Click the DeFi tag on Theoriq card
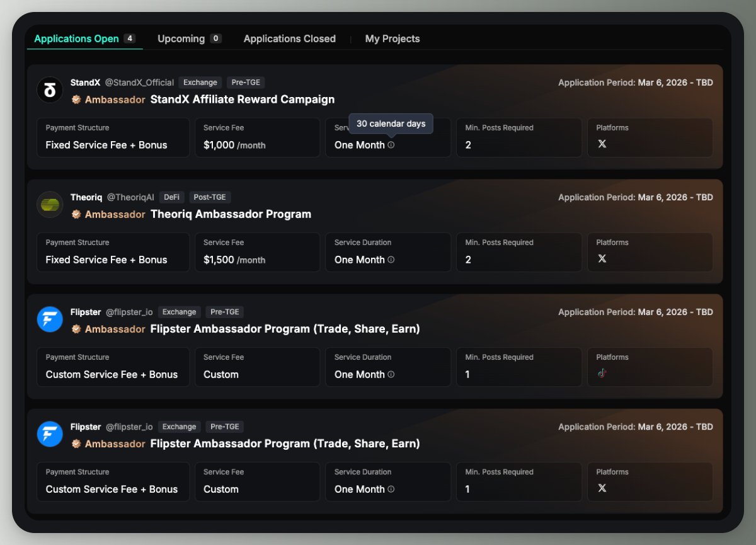 pos(172,197)
